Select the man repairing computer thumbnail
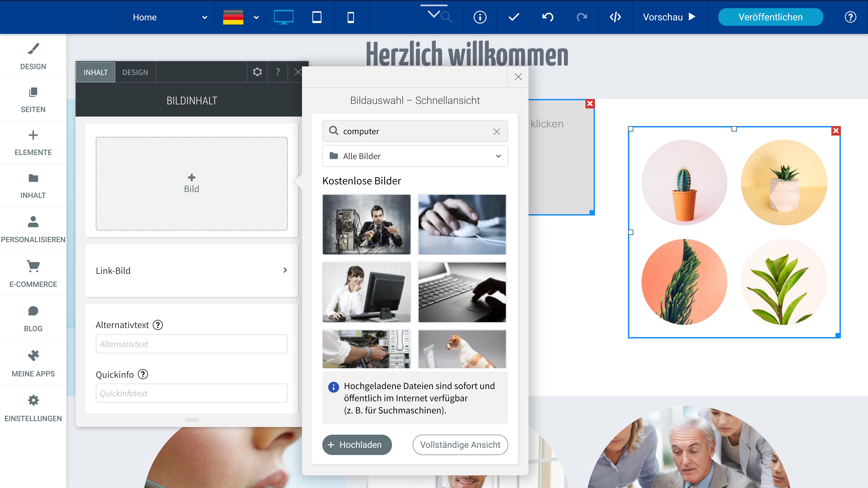 point(367,224)
